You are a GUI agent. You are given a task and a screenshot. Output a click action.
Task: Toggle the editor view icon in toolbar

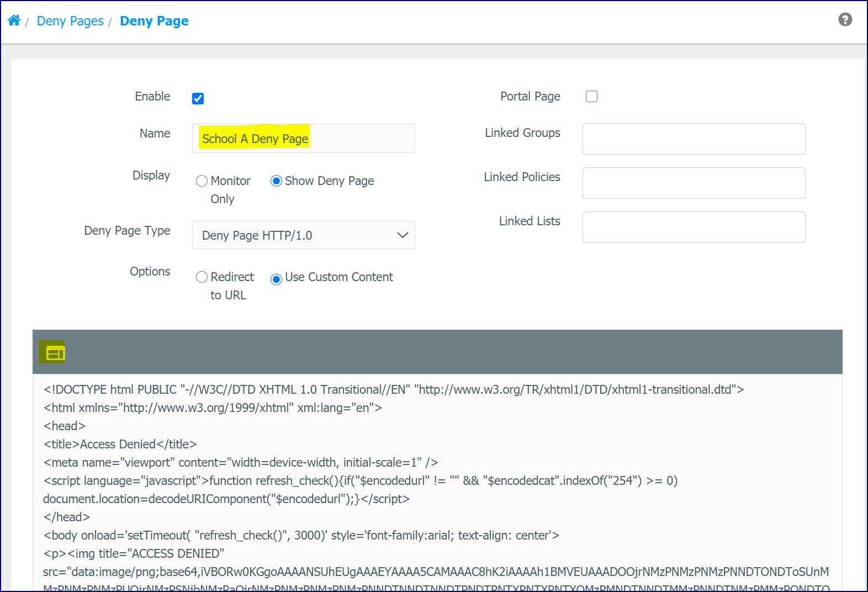pos(55,353)
